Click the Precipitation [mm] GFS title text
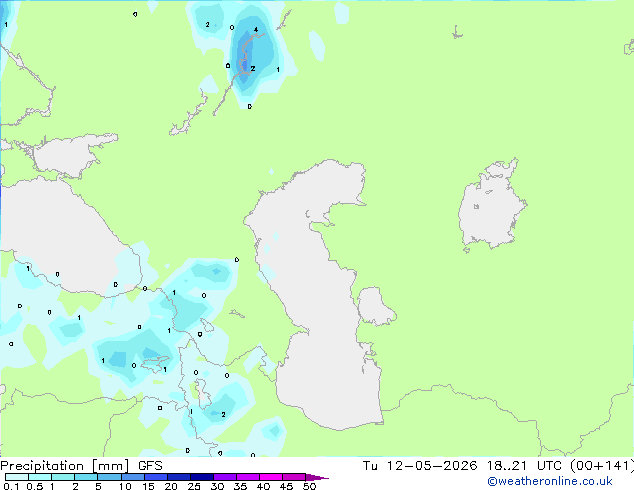 (81, 466)
